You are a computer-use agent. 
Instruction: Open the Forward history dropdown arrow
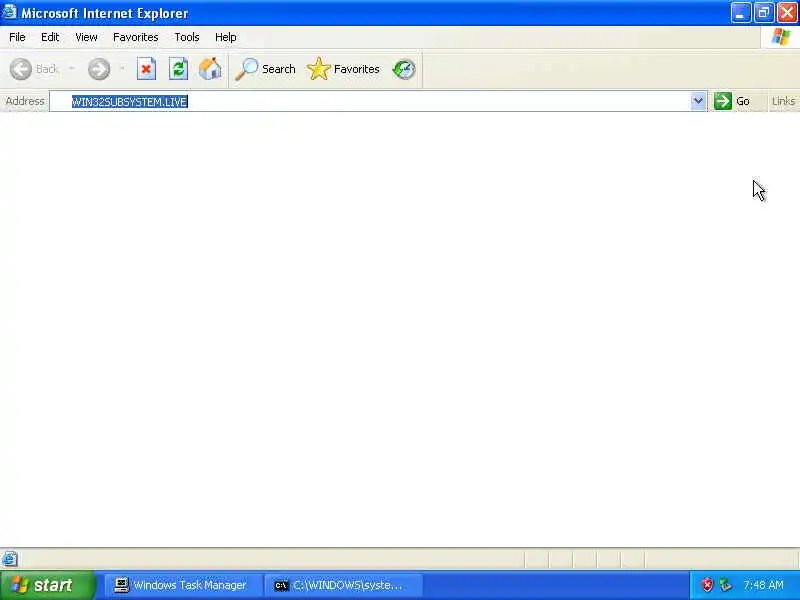(x=122, y=69)
